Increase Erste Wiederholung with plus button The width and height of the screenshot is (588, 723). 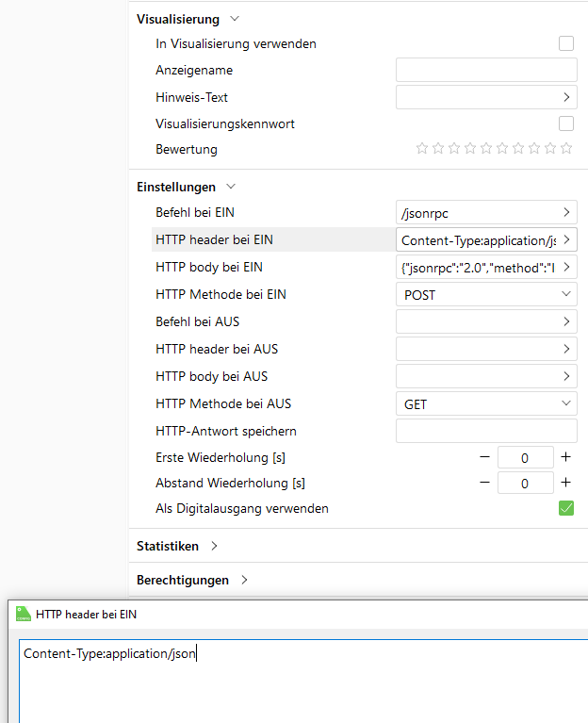pos(565,457)
